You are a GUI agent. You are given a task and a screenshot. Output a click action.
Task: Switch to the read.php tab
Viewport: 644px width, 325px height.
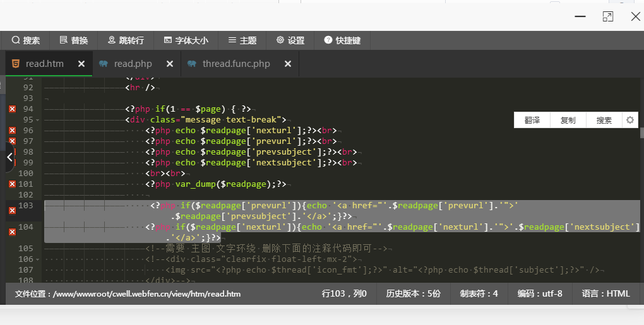(x=133, y=64)
